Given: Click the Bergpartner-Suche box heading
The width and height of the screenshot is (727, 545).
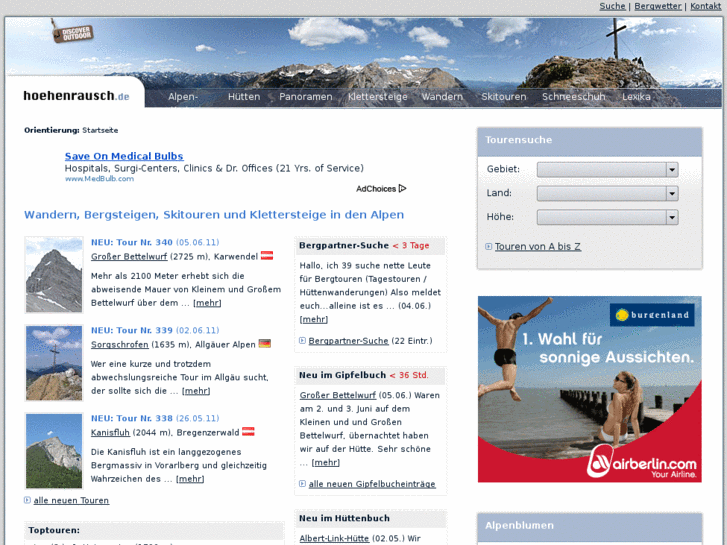Looking at the screenshot, I should click(344, 245).
